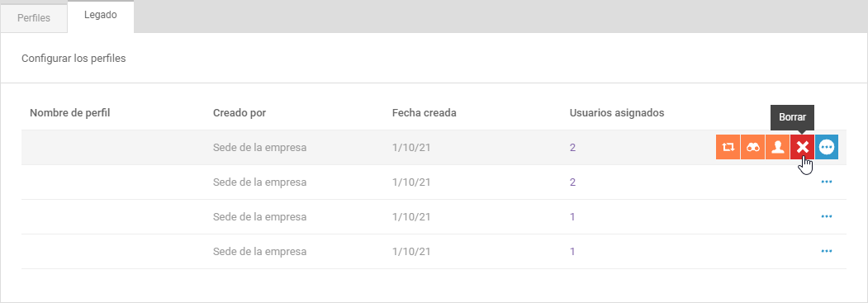Open more options on the second profile row
This screenshot has height=303, width=868.
tap(827, 182)
